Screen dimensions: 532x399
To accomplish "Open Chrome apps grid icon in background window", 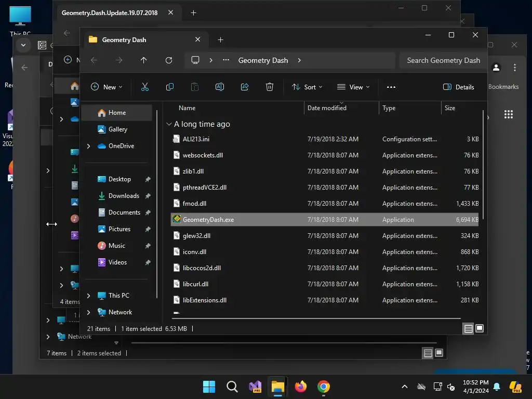I will tap(508, 114).
